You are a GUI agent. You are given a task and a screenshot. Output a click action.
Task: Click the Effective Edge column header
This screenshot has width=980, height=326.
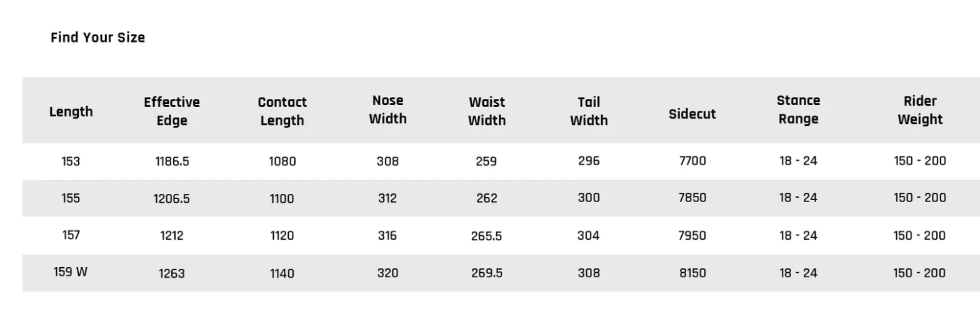coord(172,111)
